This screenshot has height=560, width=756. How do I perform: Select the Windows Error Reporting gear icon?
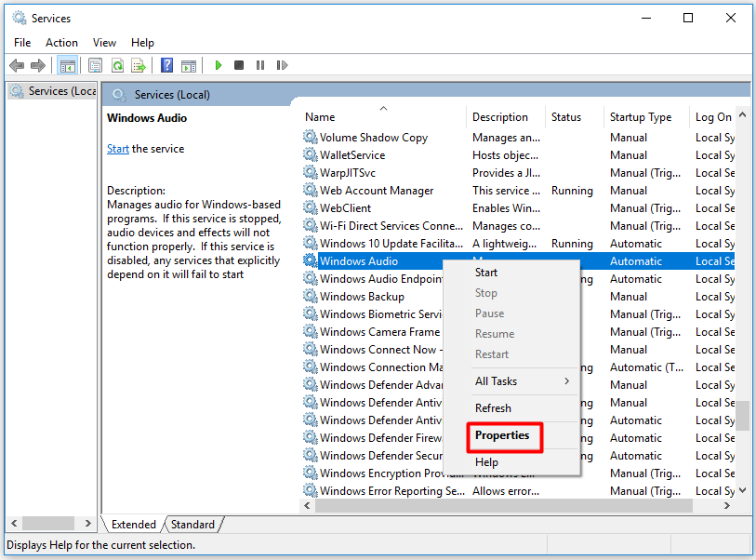[310, 490]
